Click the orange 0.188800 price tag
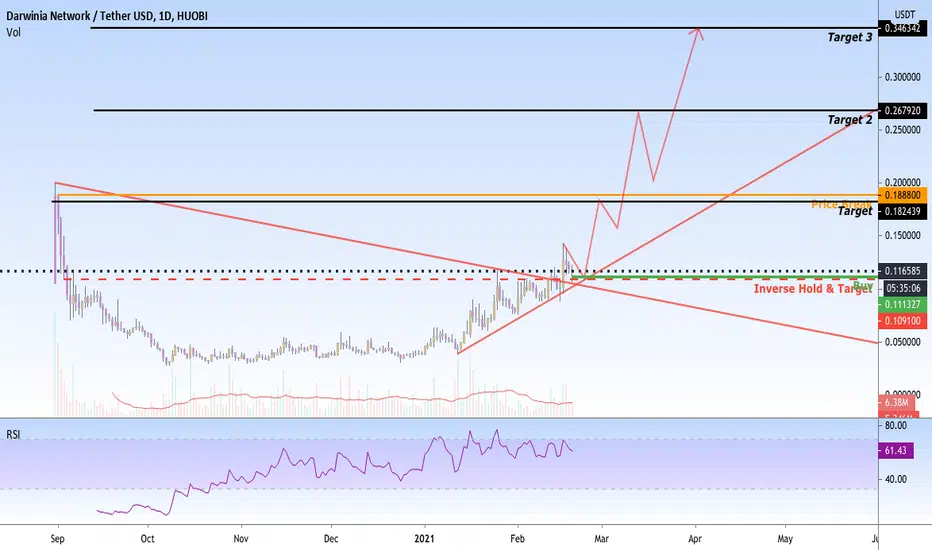Screen dimensions: 932x550 (x=902, y=195)
